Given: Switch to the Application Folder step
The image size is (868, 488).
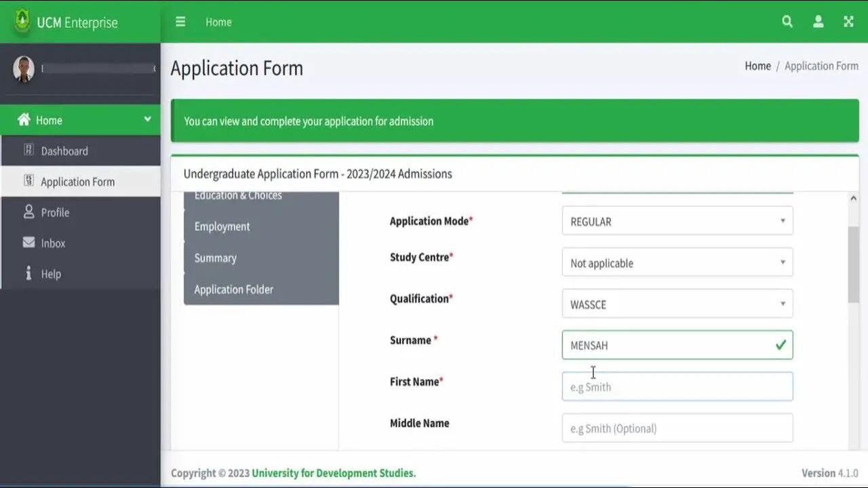Looking at the screenshot, I should tap(261, 289).
